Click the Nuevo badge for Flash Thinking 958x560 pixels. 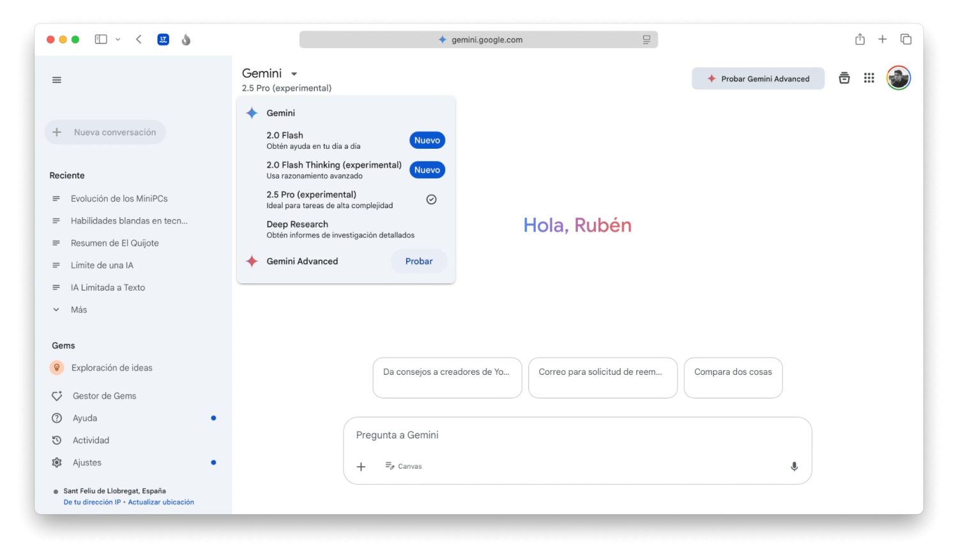(427, 170)
